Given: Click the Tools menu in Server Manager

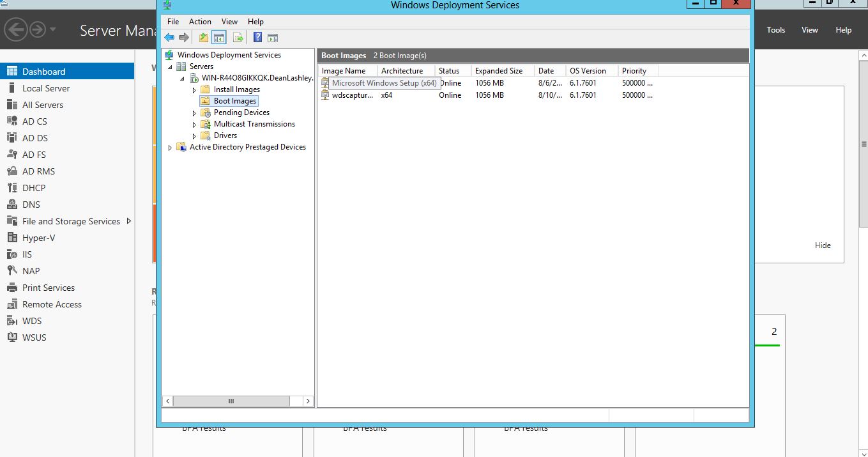Looking at the screenshot, I should pos(775,30).
